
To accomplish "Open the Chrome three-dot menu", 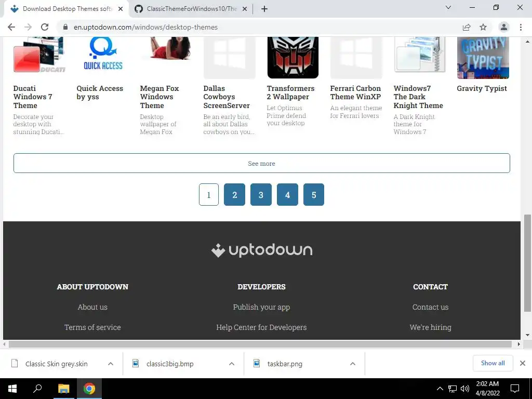I will point(521,27).
